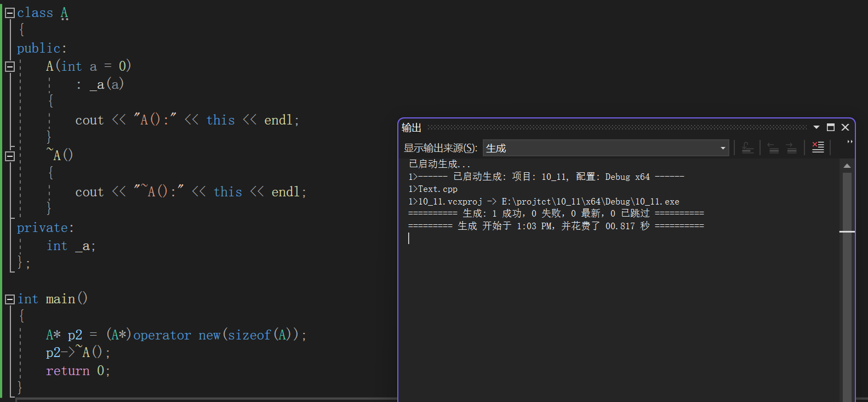Click the "private:" access specifier
868x402 pixels.
[45, 228]
